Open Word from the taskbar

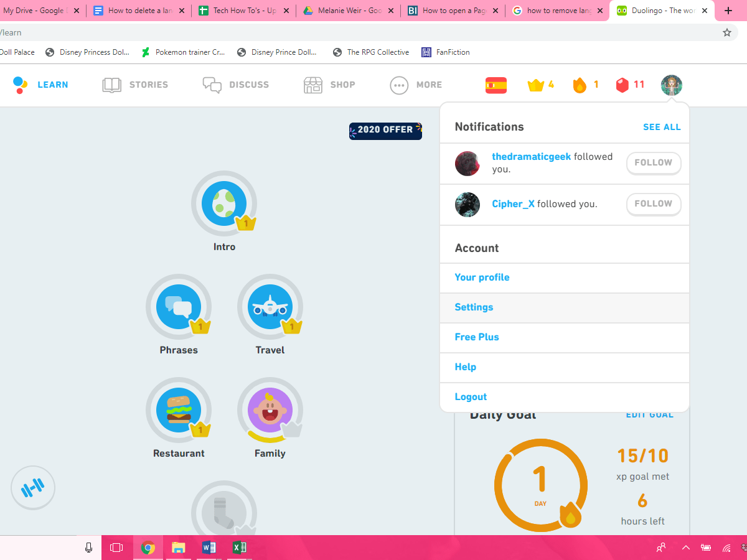coord(209,548)
